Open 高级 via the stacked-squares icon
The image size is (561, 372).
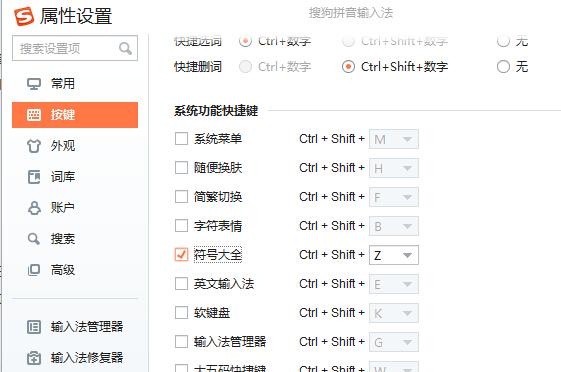34,270
